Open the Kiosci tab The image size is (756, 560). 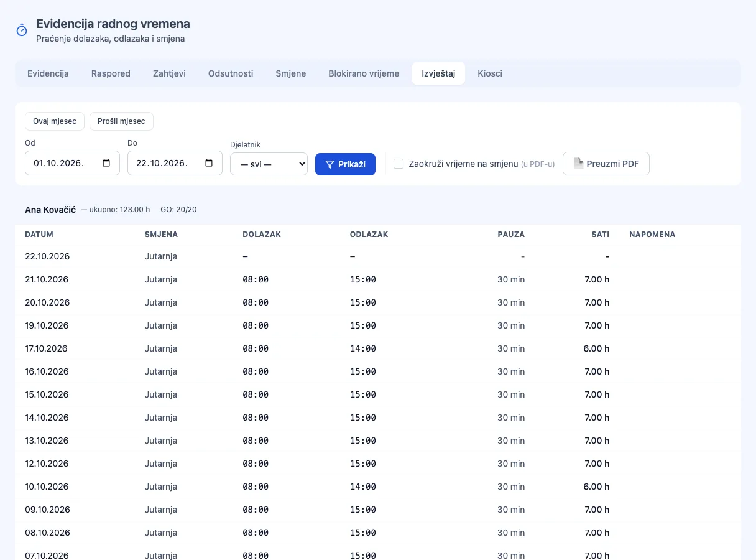point(490,73)
